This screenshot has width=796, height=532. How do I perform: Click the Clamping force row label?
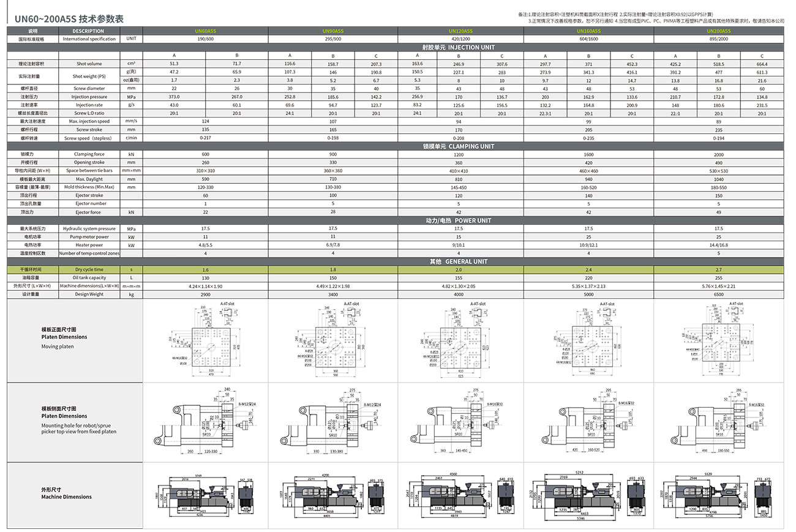89,154
